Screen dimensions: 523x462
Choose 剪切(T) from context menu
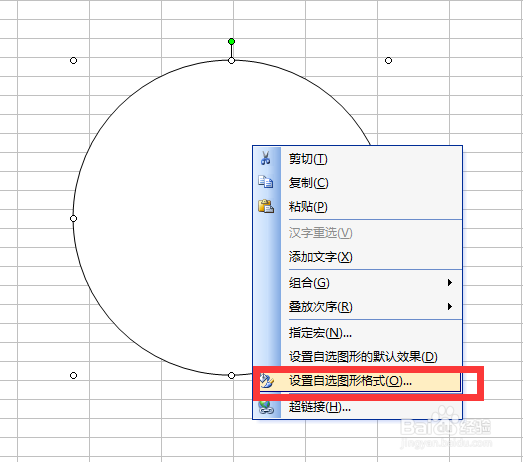pos(358,159)
